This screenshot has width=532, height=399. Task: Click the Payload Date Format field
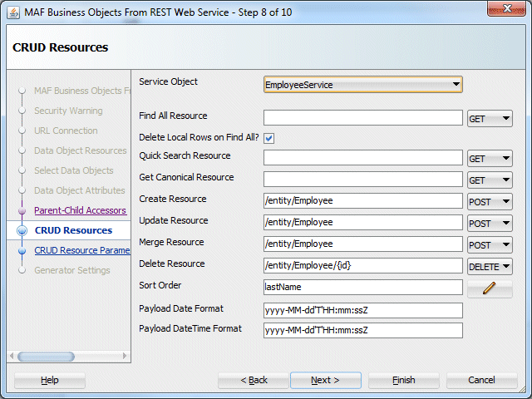(x=363, y=310)
